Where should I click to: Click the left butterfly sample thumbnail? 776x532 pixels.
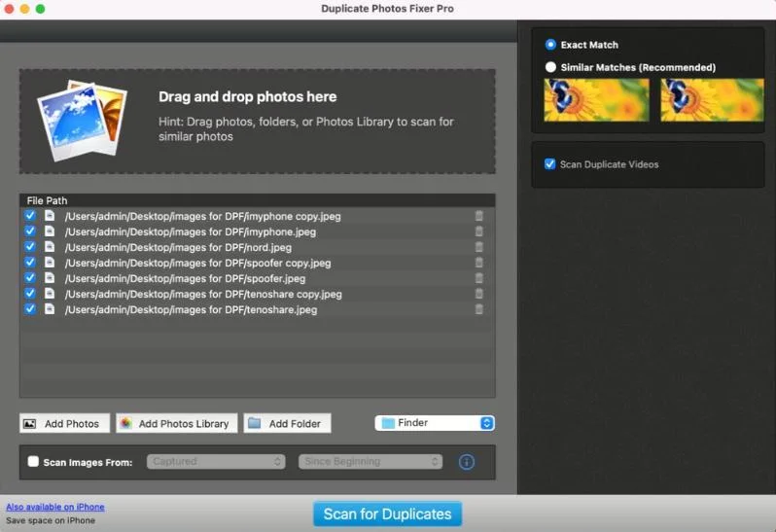[596, 100]
